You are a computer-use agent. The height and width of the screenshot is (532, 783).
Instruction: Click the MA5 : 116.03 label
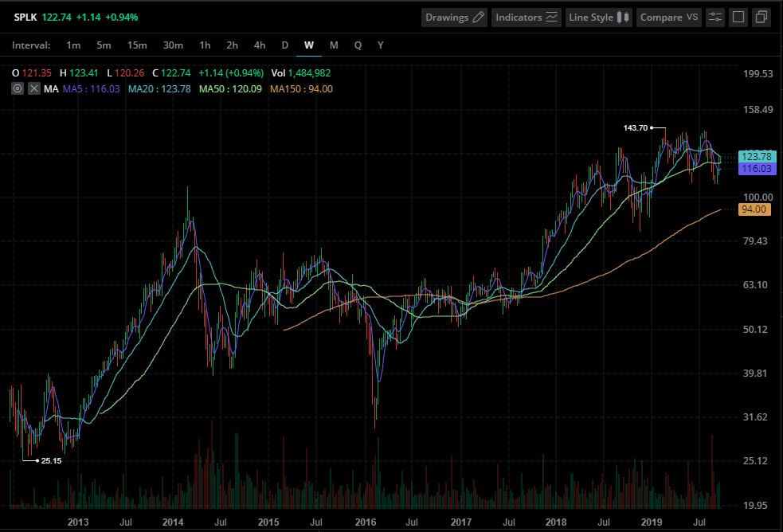(x=91, y=89)
